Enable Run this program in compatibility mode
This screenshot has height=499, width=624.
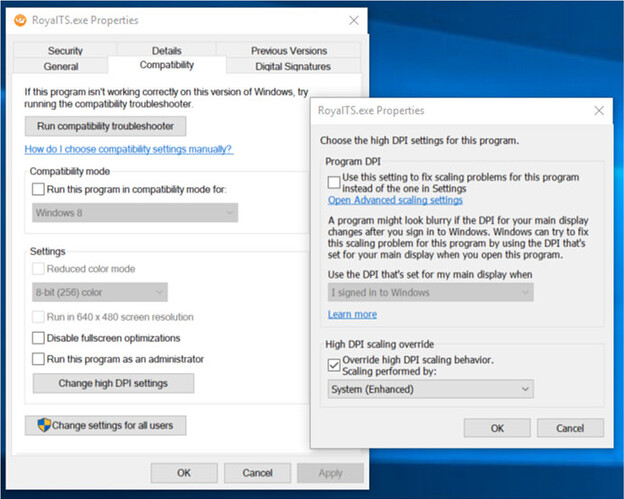39,189
